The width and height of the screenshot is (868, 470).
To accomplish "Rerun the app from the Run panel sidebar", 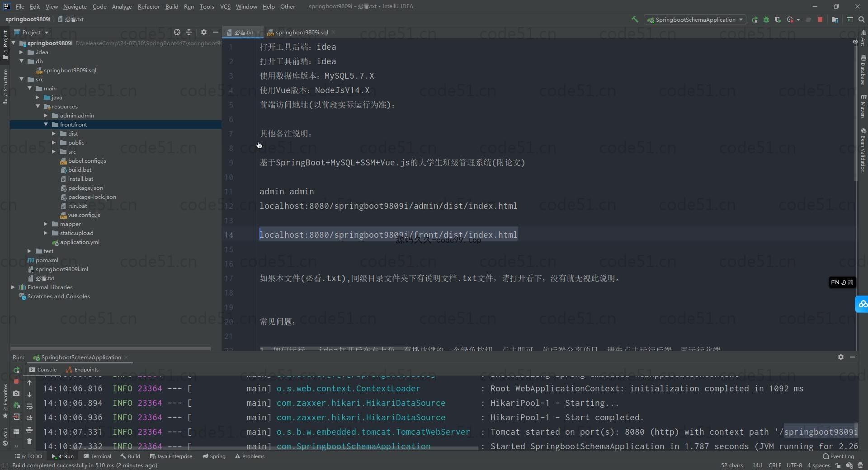I will coord(16,370).
